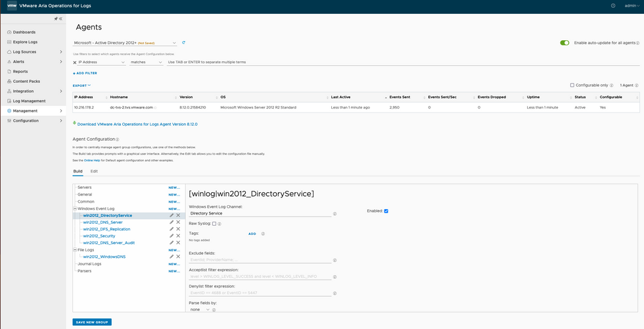Edit the win2012_DNS_Server entry
This screenshot has height=329, width=644.
pos(172,222)
